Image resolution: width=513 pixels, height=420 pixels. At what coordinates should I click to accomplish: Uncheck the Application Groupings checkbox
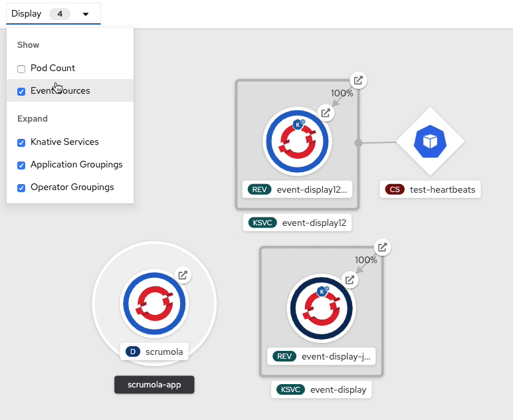(x=21, y=165)
